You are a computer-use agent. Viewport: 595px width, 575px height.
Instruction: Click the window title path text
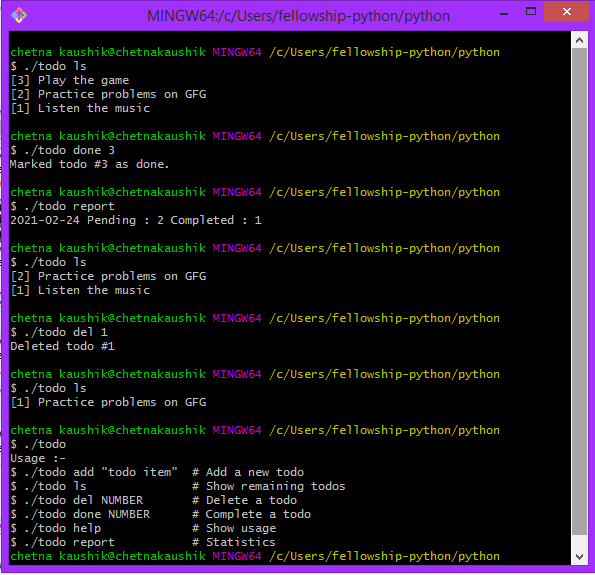(x=298, y=16)
